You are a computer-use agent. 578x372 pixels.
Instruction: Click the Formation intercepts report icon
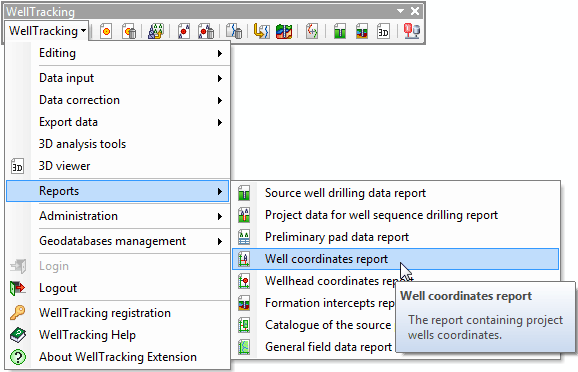(x=244, y=303)
